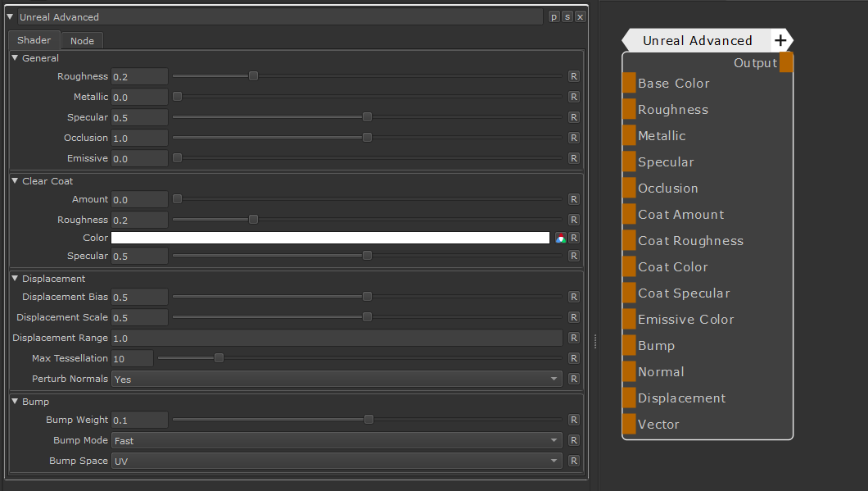Click the 's' button in panel header

pyautogui.click(x=567, y=17)
